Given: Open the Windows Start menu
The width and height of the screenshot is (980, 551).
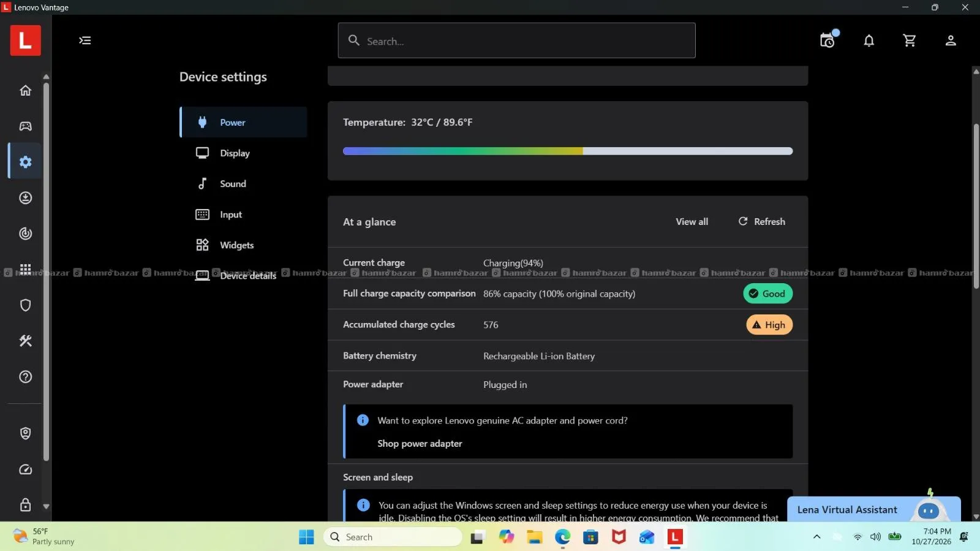Looking at the screenshot, I should 306,537.
